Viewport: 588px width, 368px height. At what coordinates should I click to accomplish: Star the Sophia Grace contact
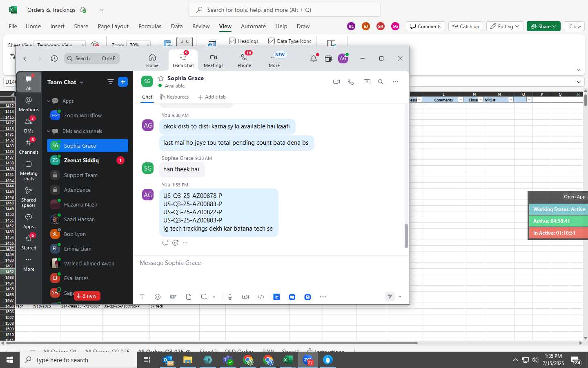click(161, 78)
